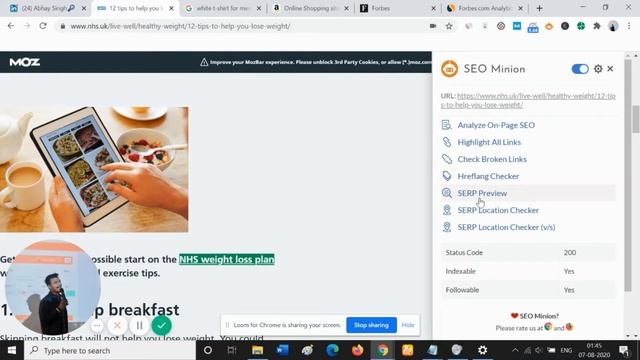The width and height of the screenshot is (640, 360).
Task: Switch to Online Shopping Amazon tab
Action: pyautogui.click(x=311, y=8)
